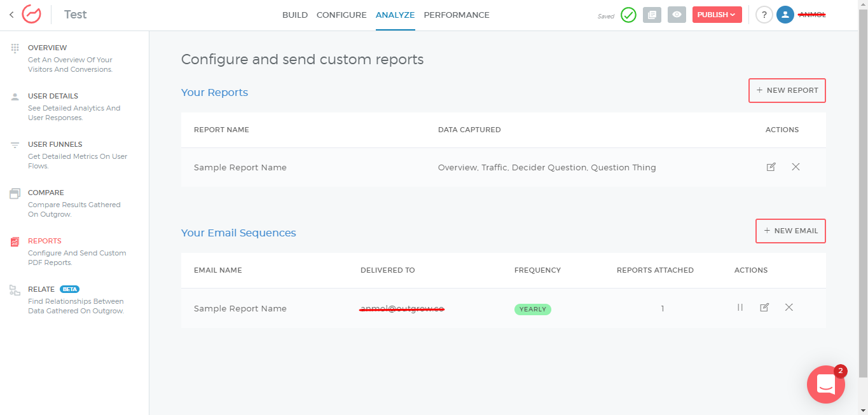Click the User Funnels filter icon
868x415 pixels.
[x=15, y=145]
